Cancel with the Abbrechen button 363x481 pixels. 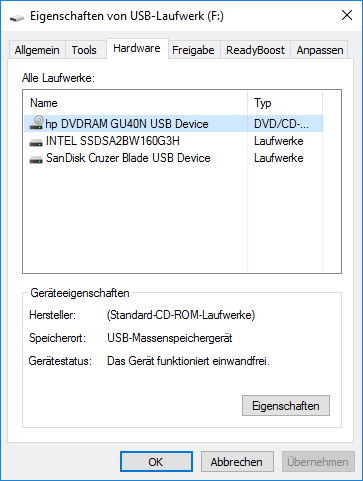(x=237, y=462)
